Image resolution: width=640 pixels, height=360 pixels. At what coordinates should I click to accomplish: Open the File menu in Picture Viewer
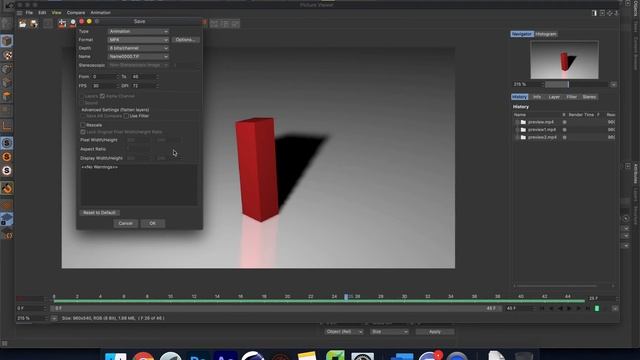coord(29,13)
